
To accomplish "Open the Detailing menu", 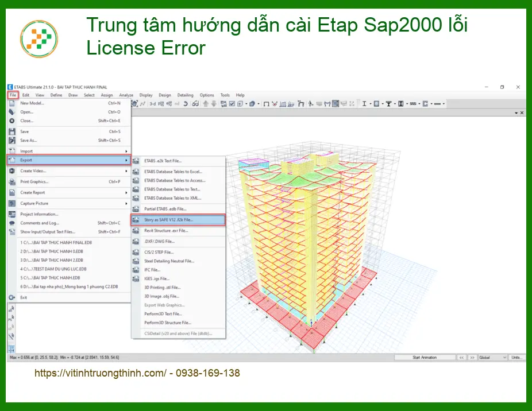I will point(185,95).
